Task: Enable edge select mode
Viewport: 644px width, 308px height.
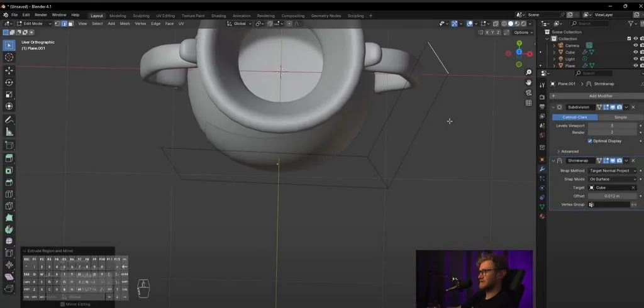Action: pyautogui.click(x=64, y=24)
